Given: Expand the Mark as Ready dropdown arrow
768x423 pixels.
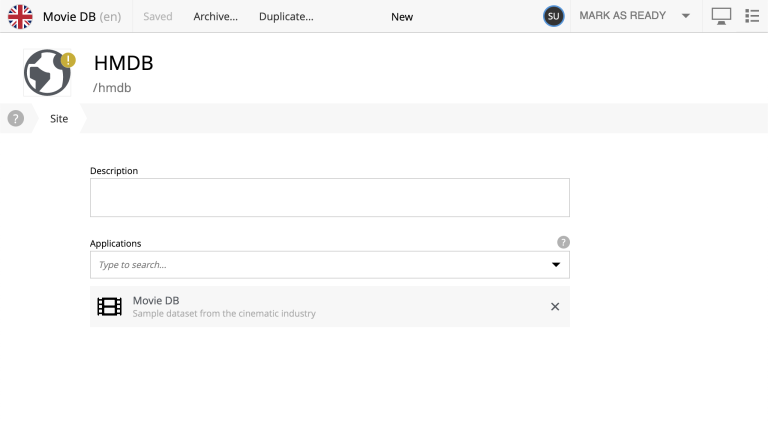Looking at the screenshot, I should click(686, 16).
